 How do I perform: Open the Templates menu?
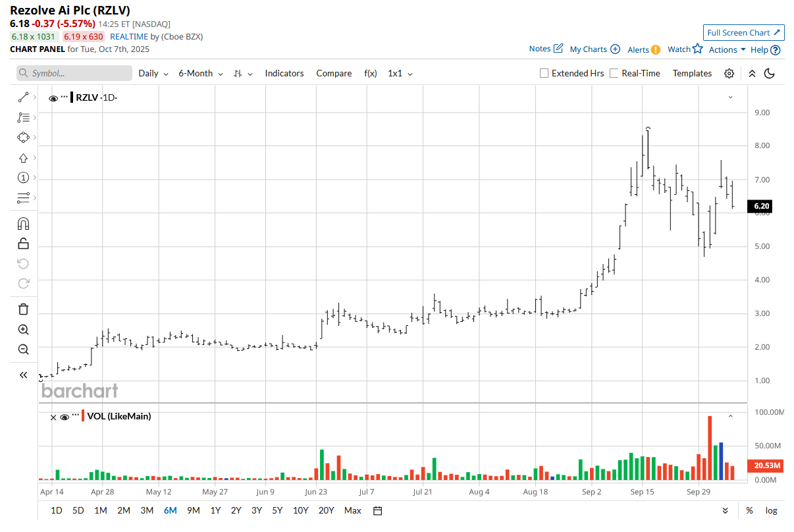point(692,74)
